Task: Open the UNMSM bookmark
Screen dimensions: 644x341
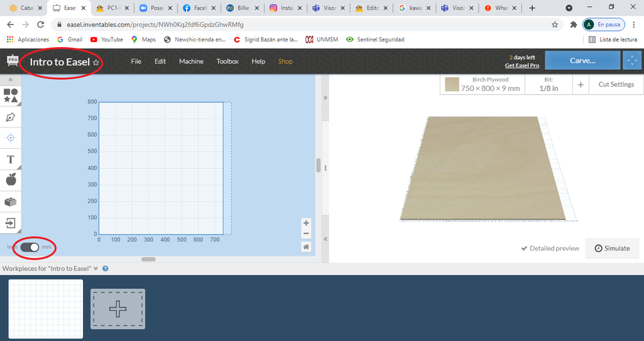Action: pos(321,40)
